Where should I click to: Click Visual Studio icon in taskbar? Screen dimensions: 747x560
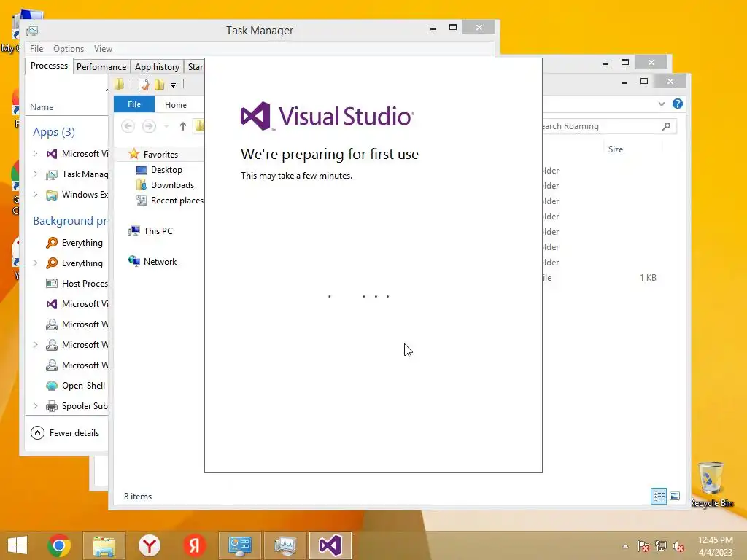330,545
